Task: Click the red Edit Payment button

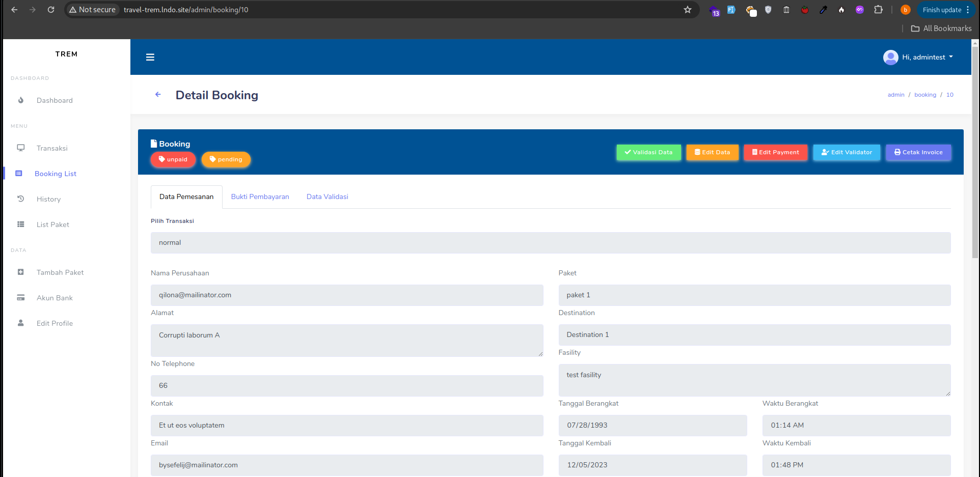Action: click(x=775, y=152)
